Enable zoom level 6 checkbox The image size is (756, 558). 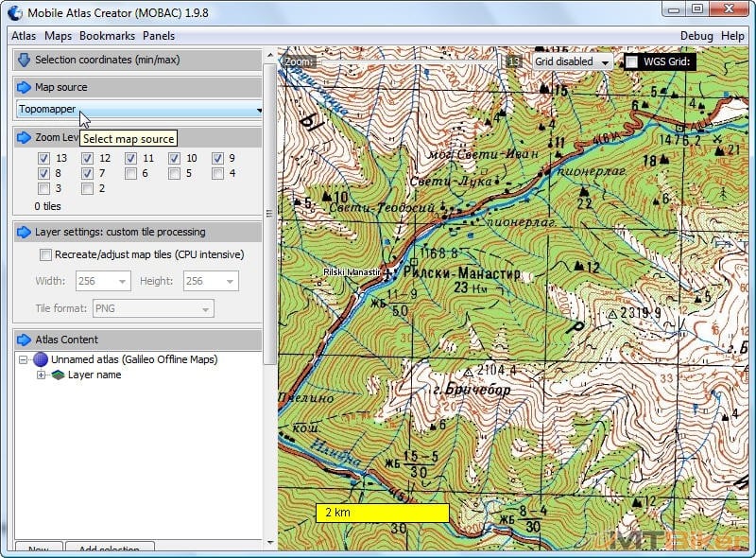point(130,174)
